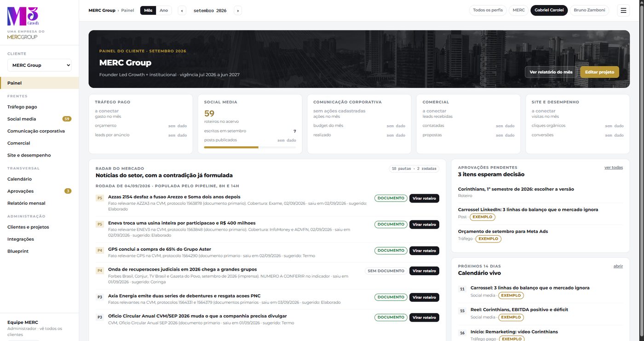Click the Editar projeto button
This screenshot has height=341, width=644.
click(599, 72)
